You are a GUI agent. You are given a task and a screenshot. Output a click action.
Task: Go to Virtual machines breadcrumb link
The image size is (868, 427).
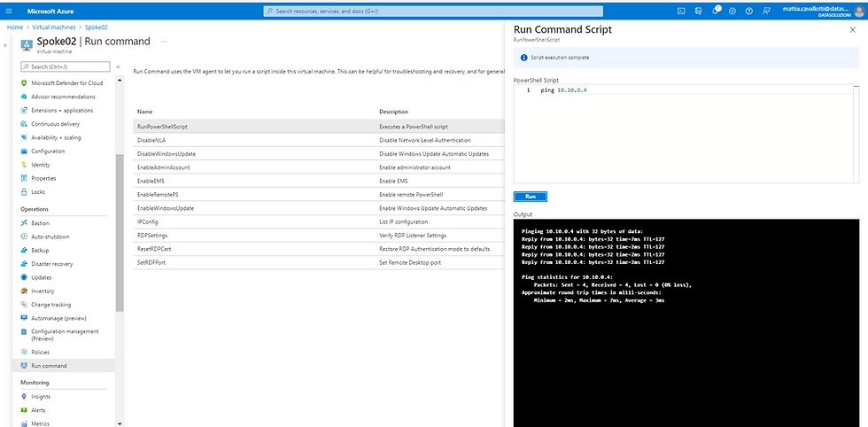(x=54, y=27)
